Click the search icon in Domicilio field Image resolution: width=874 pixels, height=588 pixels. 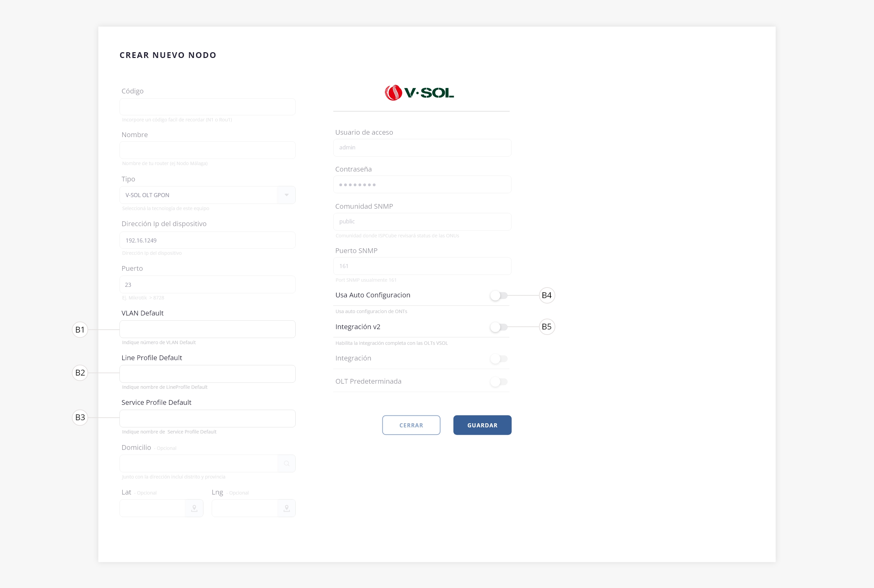pyautogui.click(x=286, y=464)
